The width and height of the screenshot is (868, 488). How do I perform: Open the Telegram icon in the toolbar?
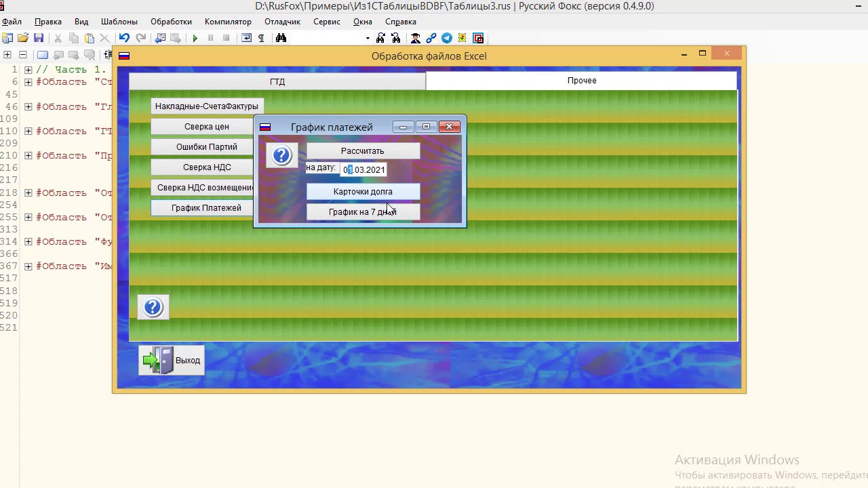(447, 38)
